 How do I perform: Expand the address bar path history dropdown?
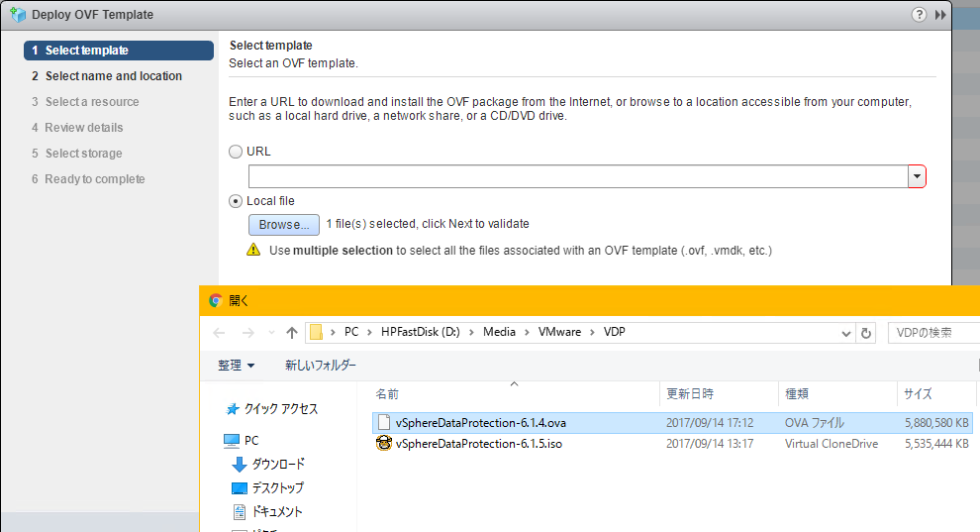point(845,333)
